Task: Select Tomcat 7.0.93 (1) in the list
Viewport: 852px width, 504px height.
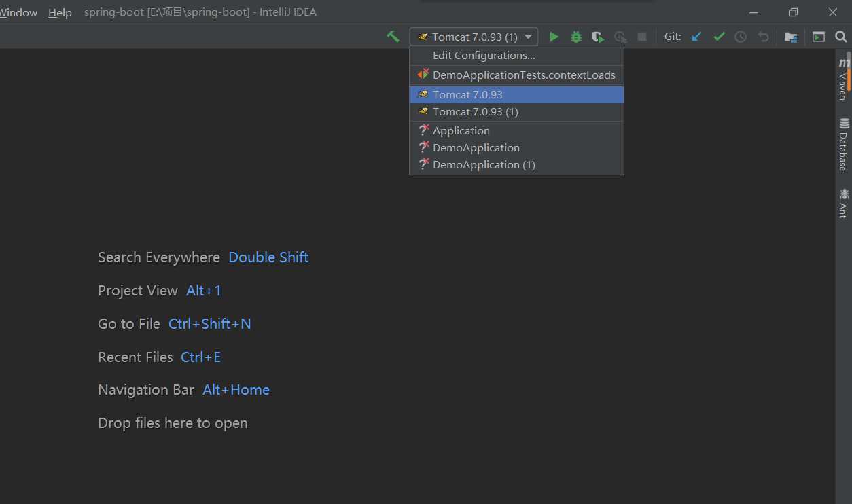Action: point(516,111)
